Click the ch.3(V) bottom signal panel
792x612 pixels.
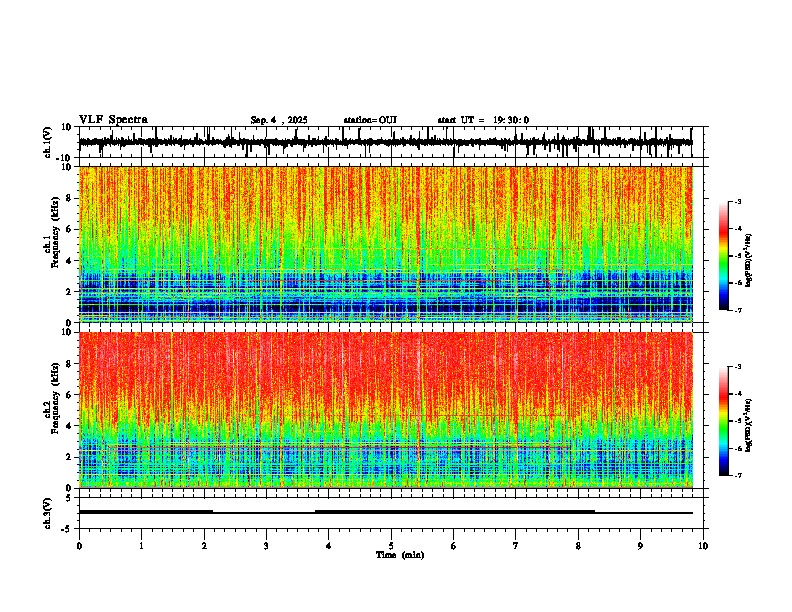pos(391,513)
